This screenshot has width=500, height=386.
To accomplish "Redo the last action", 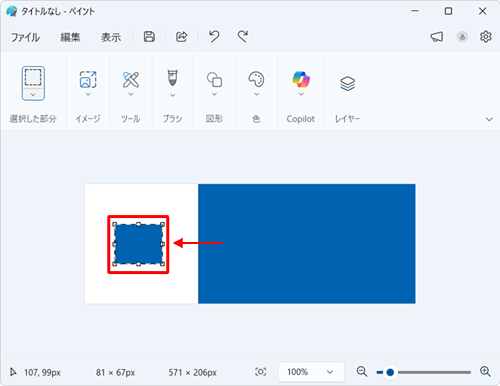I will [243, 36].
